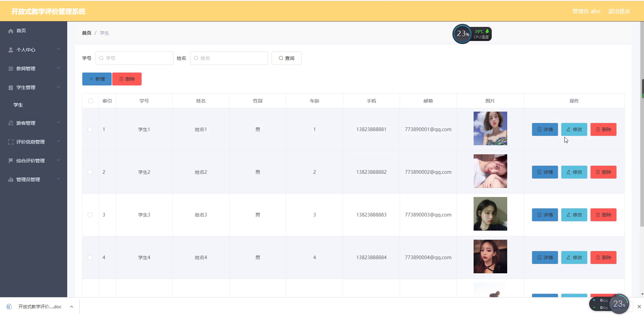Click the network speed widget at bottom right
This screenshot has height=316, width=644.
click(609, 304)
